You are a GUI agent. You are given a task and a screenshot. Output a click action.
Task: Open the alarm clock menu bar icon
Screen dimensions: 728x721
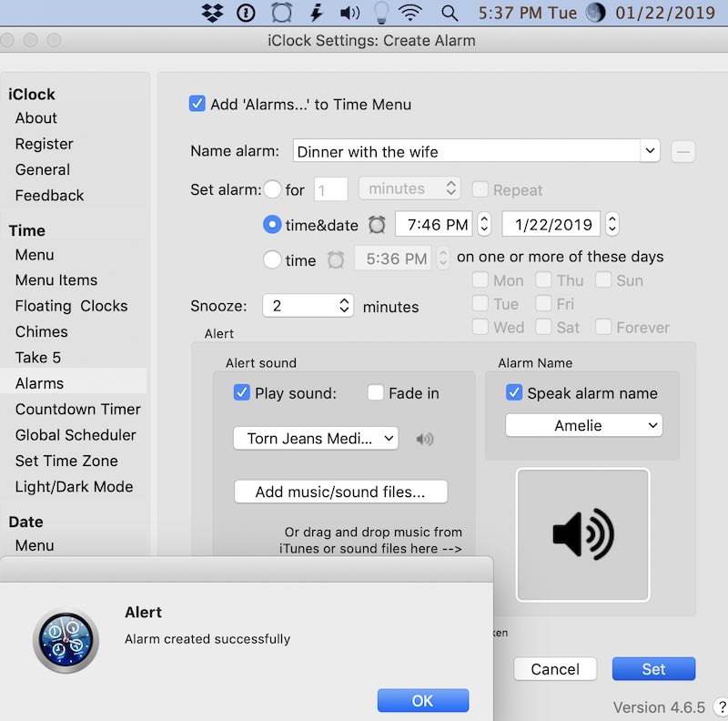[x=281, y=13]
